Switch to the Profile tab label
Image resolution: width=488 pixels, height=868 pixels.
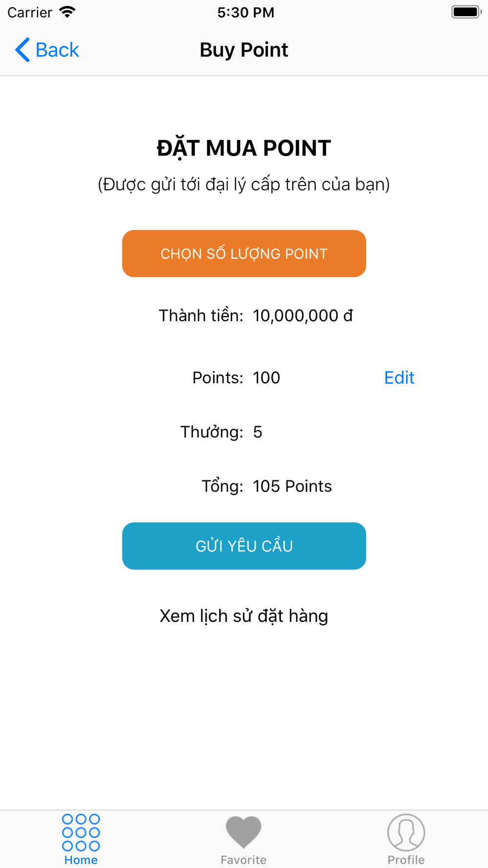(406, 860)
